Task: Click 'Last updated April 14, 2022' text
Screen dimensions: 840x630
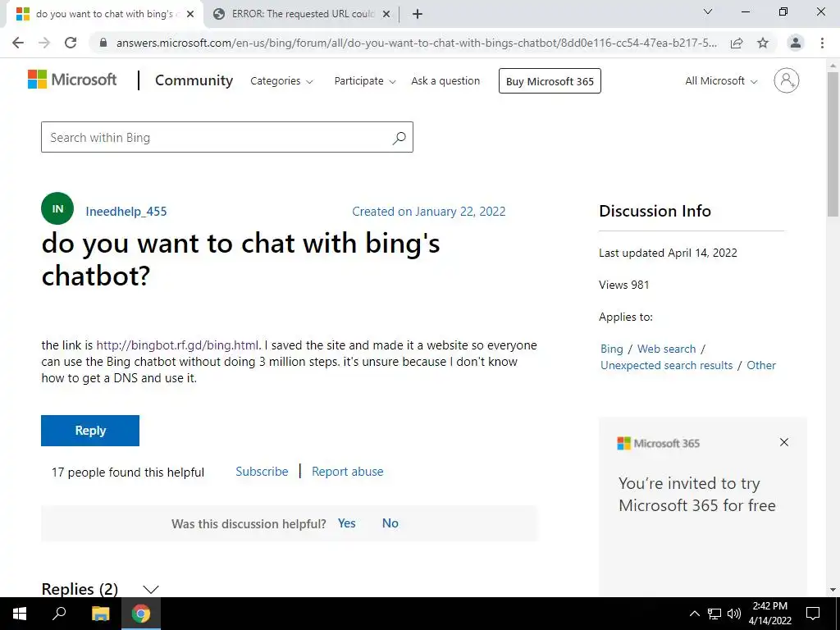Action: coord(668,253)
